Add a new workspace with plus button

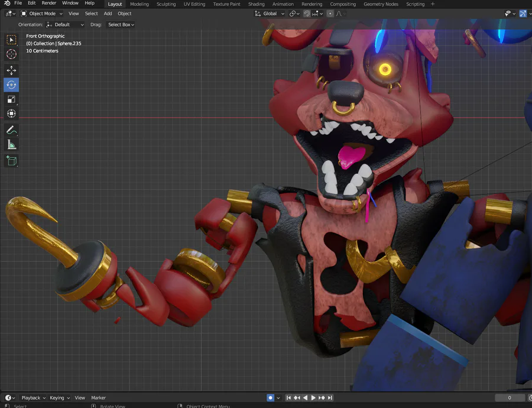click(x=433, y=4)
